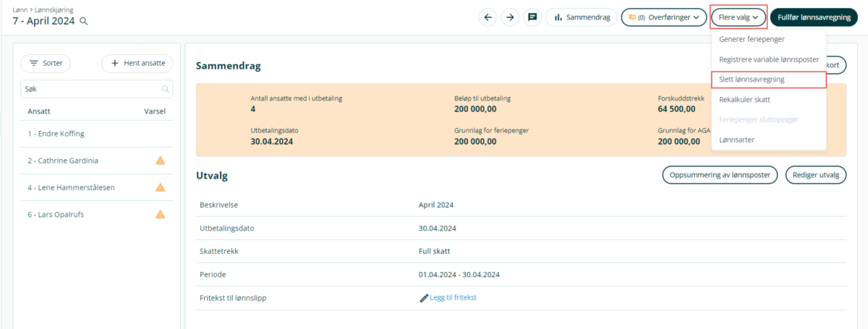Open the comments speech bubble icon

click(532, 17)
